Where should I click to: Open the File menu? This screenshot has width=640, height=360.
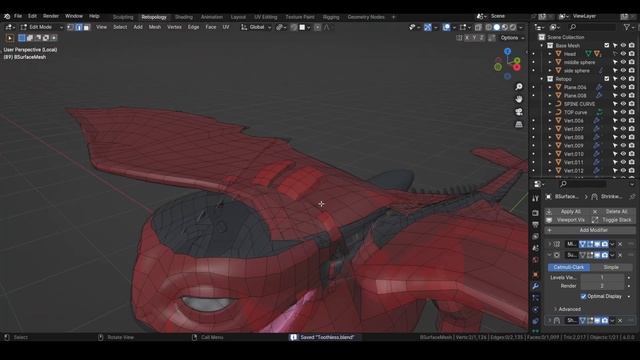tap(18, 16)
